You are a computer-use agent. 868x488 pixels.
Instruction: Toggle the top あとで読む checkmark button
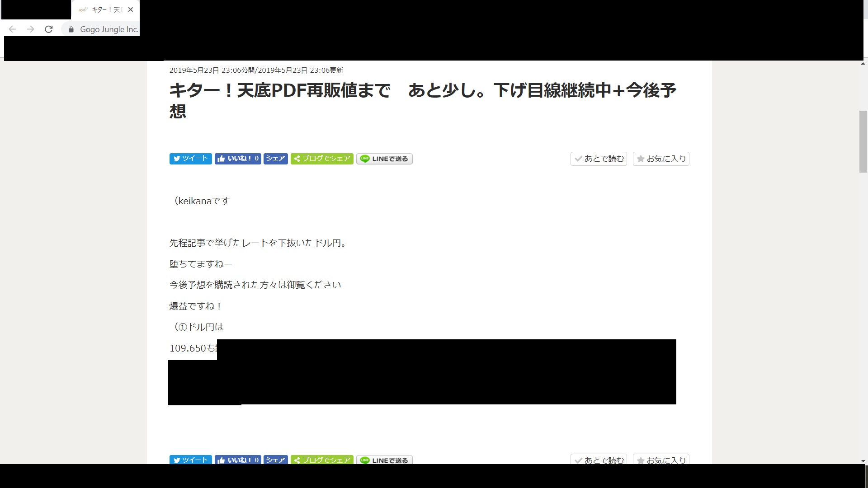coord(599,159)
